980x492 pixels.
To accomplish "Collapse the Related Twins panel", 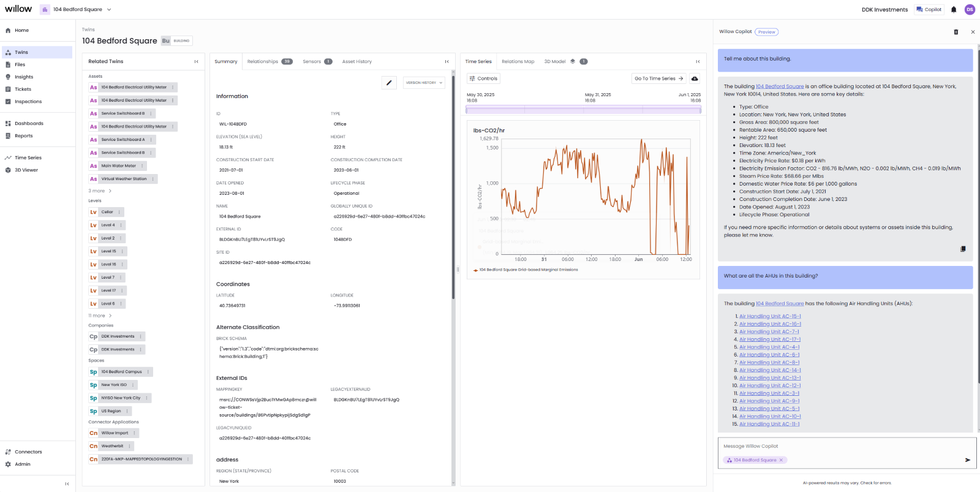I will [197, 61].
